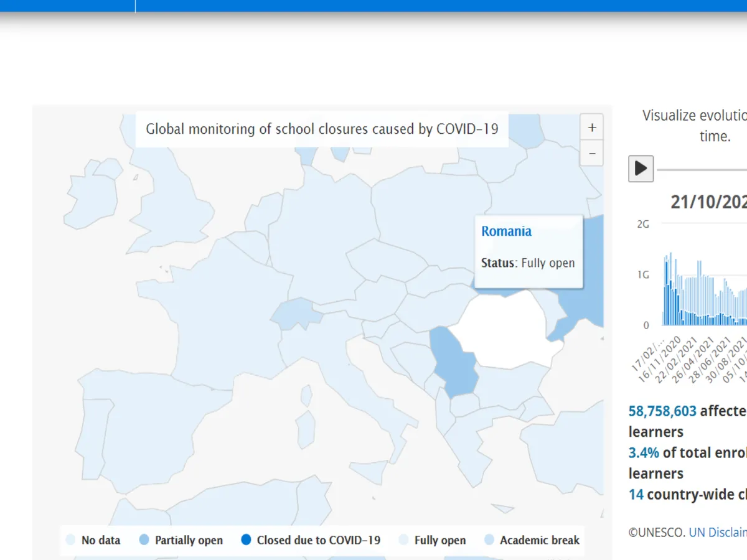
Task: Toggle 'Partially open' legend entry
Action: (x=181, y=540)
